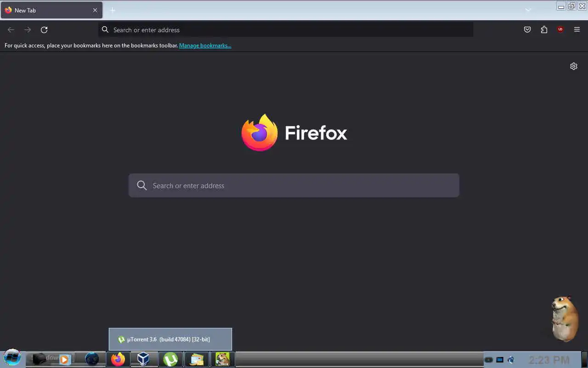The width and height of the screenshot is (588, 368).
Task: Open the new tab personalize gear
Action: 574,66
